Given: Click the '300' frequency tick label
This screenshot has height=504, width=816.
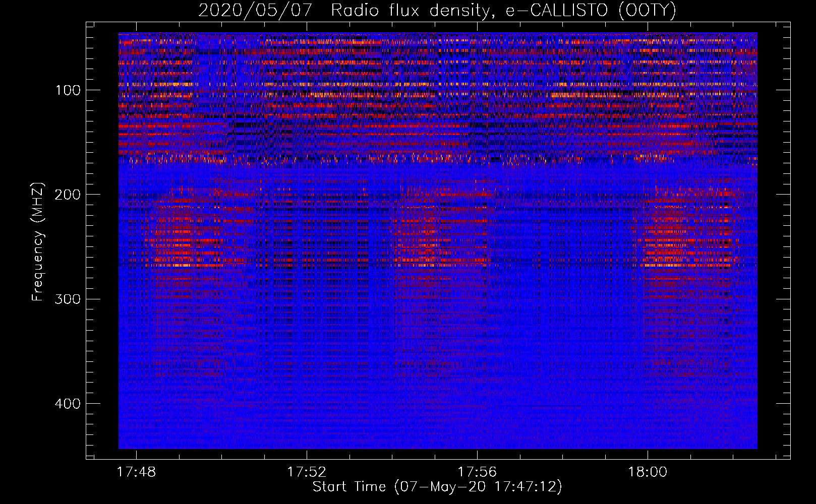Looking at the screenshot, I should (68, 299).
